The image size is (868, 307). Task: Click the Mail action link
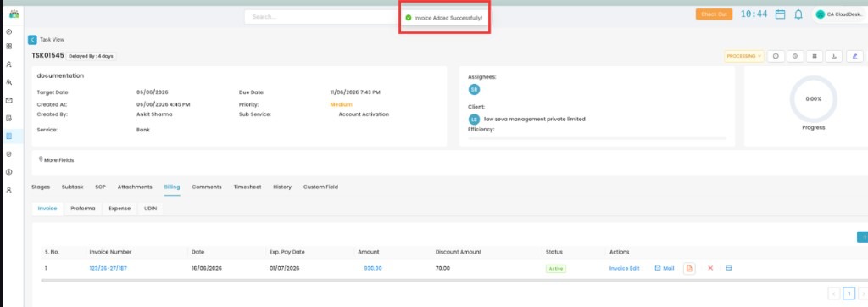[665, 268]
